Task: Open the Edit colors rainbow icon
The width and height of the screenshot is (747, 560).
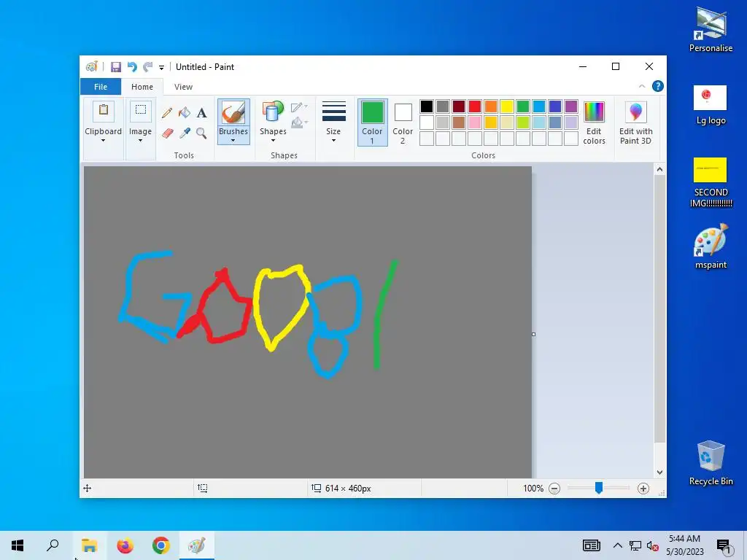Action: pos(594,112)
